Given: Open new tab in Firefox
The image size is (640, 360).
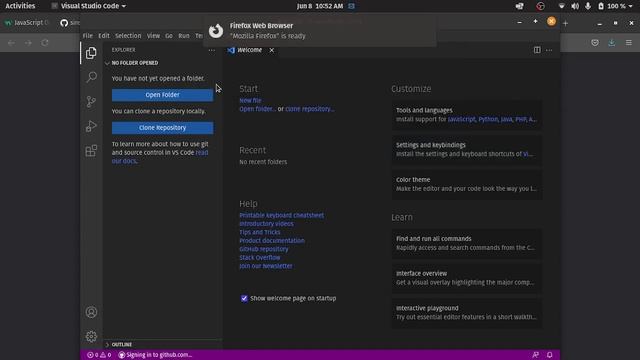Looking at the screenshot, I should click(x=565, y=23).
